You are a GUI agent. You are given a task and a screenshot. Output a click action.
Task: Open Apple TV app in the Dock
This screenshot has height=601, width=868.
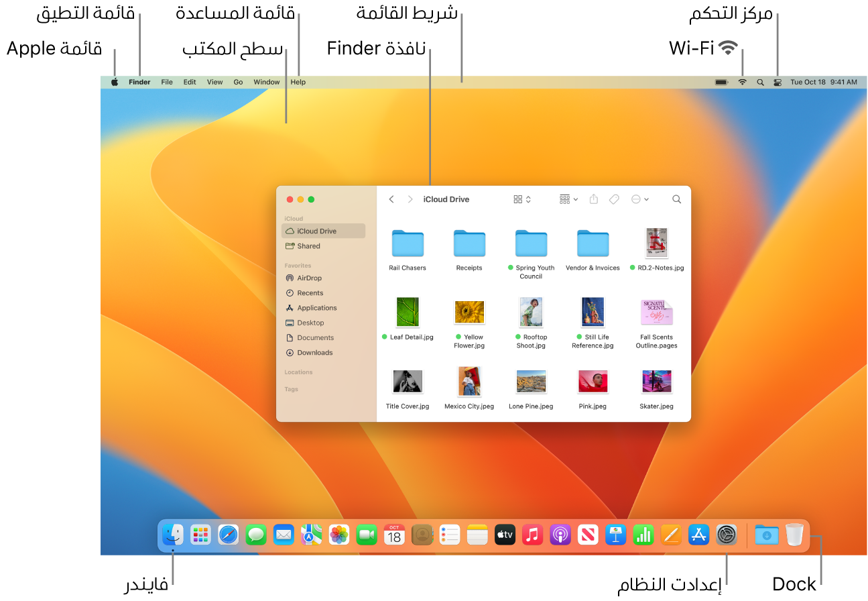point(505,535)
